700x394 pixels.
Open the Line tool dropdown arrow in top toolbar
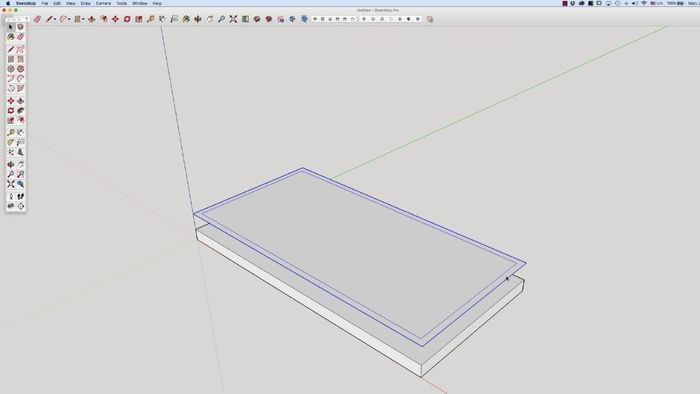point(55,19)
